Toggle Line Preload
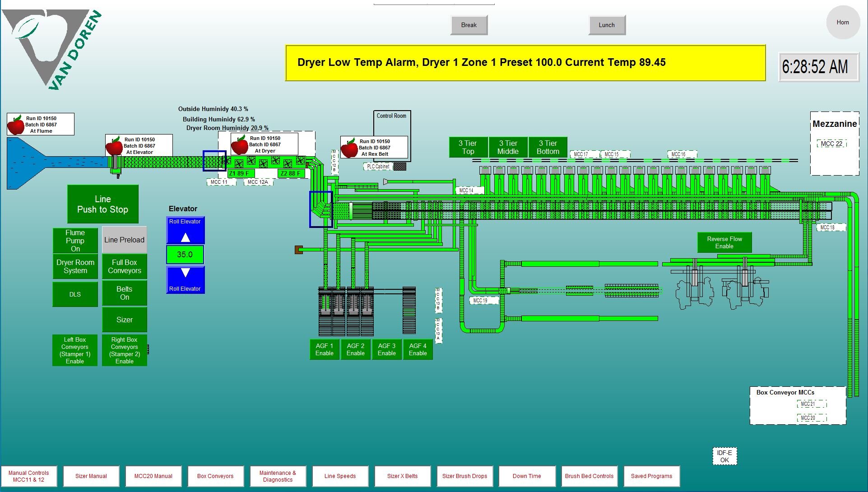This screenshot has height=492, width=868. tap(124, 240)
